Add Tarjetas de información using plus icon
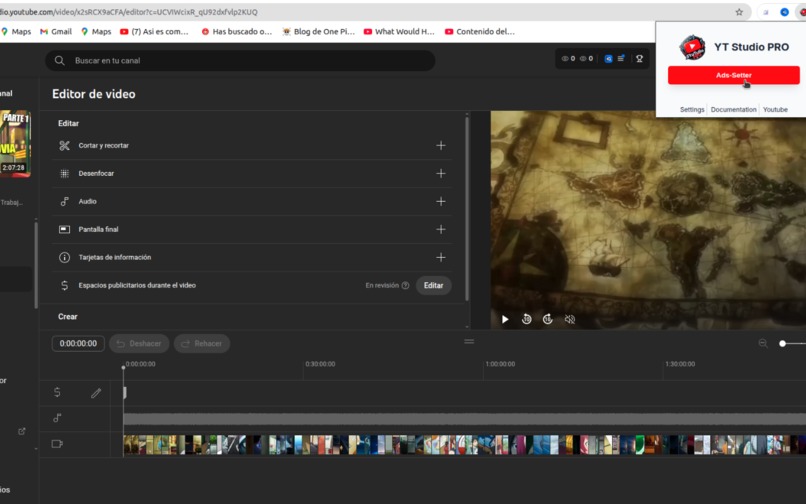 point(441,257)
